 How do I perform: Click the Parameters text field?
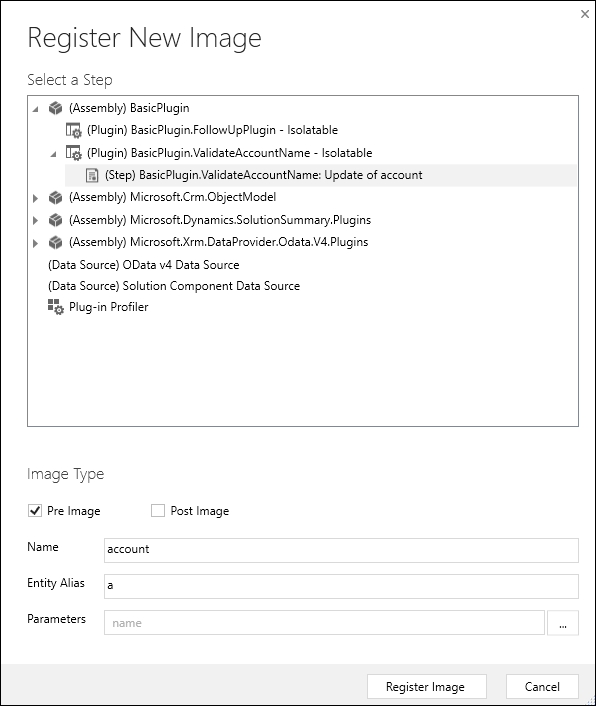(324, 623)
